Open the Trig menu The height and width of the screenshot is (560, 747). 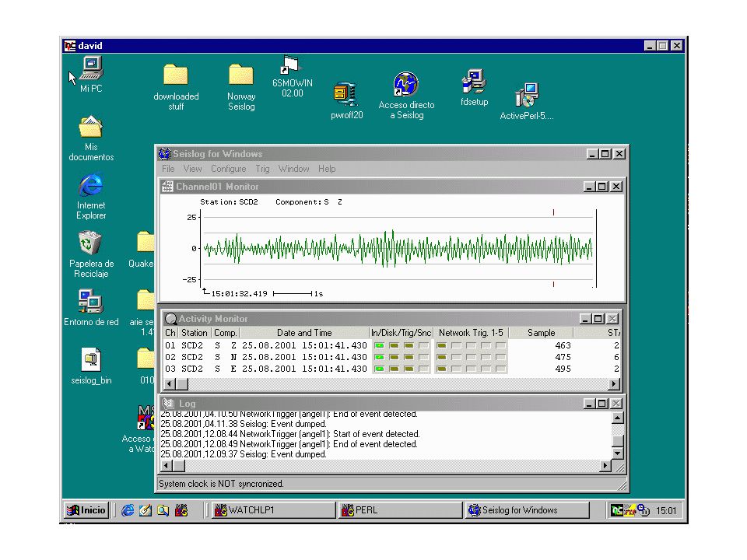pyautogui.click(x=262, y=169)
